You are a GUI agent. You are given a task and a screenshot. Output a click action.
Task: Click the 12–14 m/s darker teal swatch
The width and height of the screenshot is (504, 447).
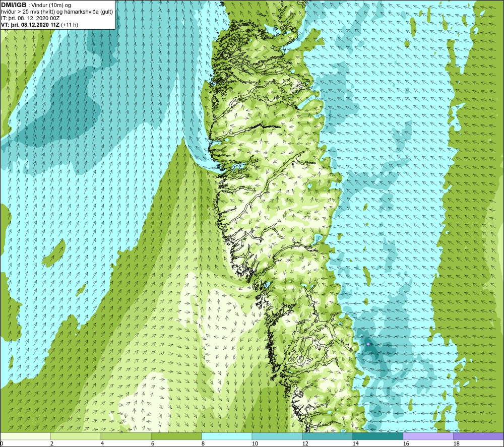(x=327, y=436)
